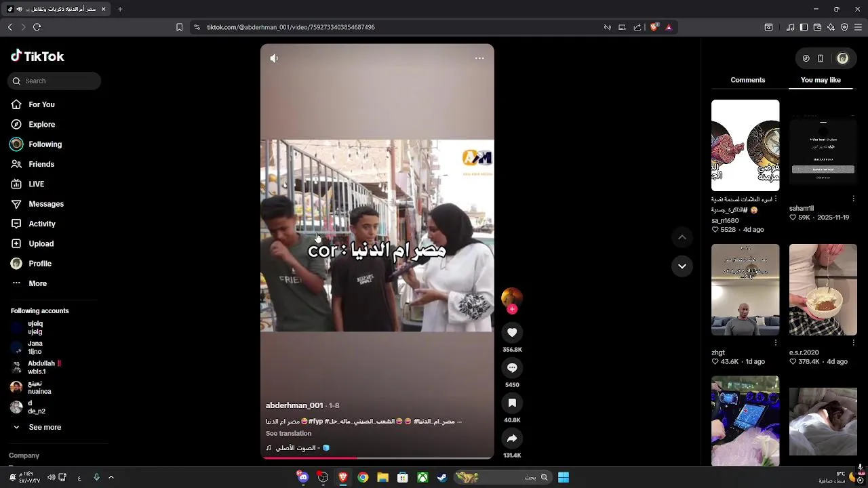Mute or unmute the video sound
The image size is (868, 488).
tap(274, 58)
